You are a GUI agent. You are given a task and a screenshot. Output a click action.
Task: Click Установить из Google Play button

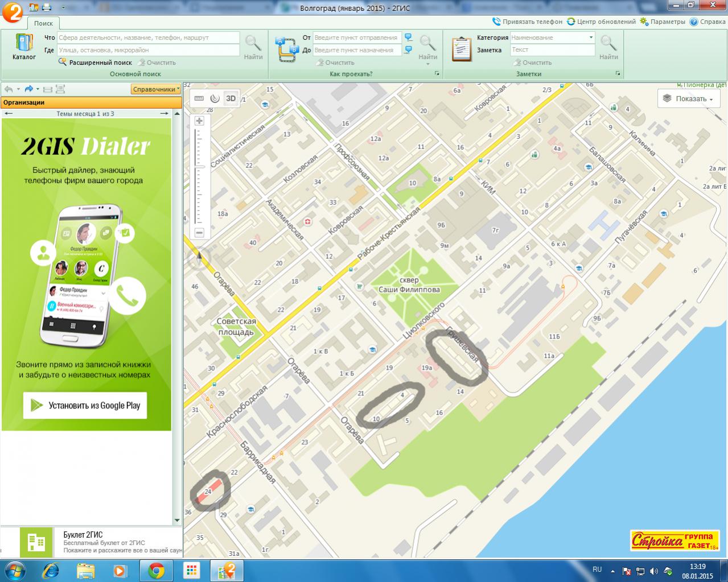[85, 406]
